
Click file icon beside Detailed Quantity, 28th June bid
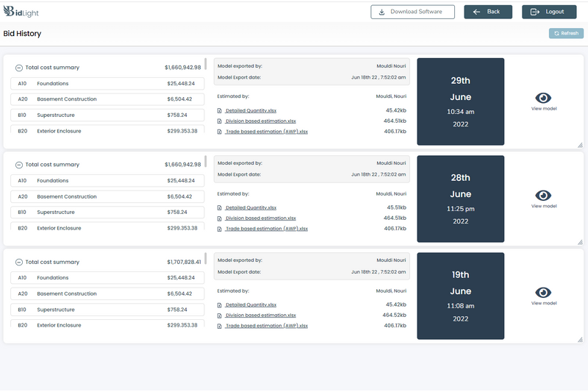pyautogui.click(x=219, y=208)
